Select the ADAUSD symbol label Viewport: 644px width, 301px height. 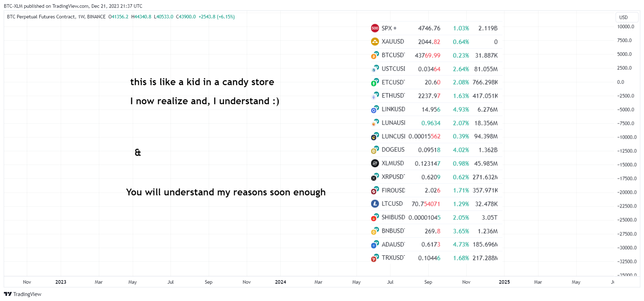click(393, 244)
